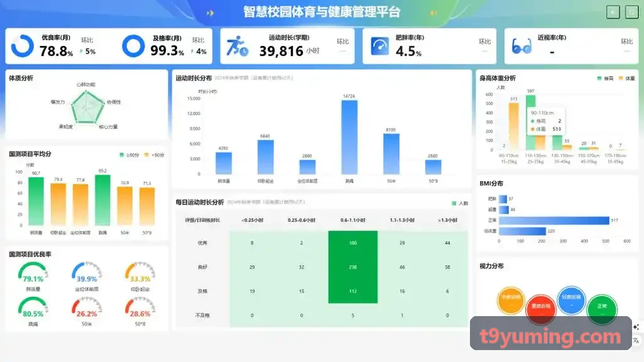Click the 4392 bar in 运动时长分布

click(x=224, y=163)
